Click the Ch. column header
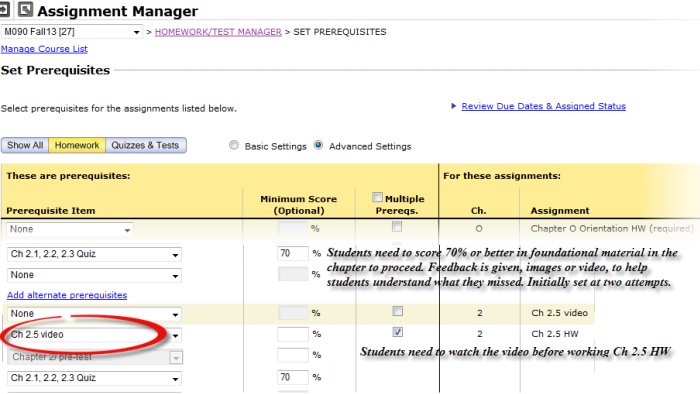Image resolution: width=700 pixels, height=394 pixels. pos(479,211)
